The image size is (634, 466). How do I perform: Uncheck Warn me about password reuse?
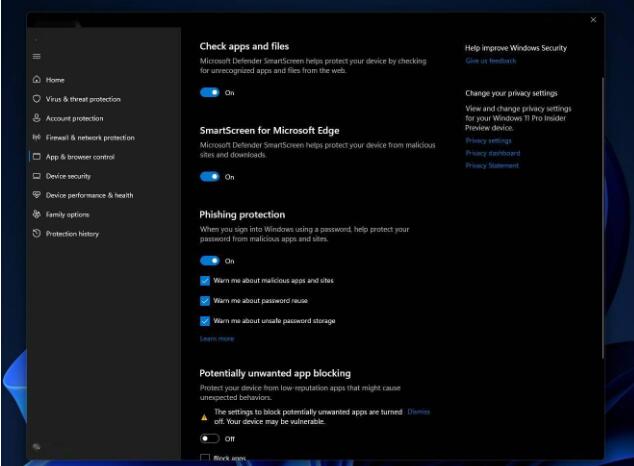point(205,301)
